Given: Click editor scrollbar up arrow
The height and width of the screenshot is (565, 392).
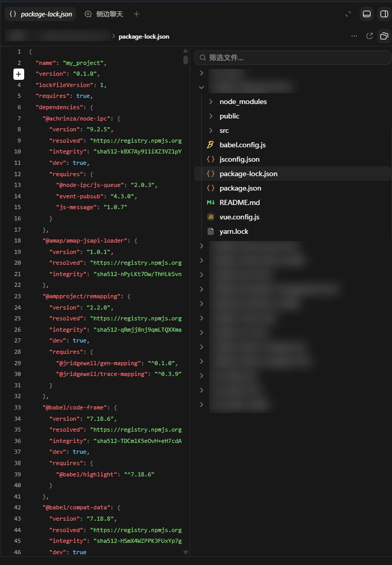Looking at the screenshot, I should click(x=185, y=51).
